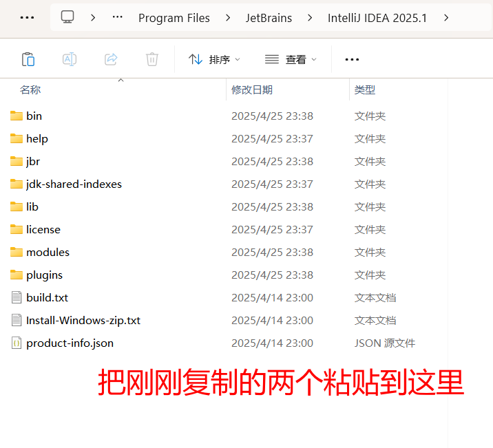493x448 pixels.
Task: Open the View (查看) dropdown
Action: [x=291, y=59]
